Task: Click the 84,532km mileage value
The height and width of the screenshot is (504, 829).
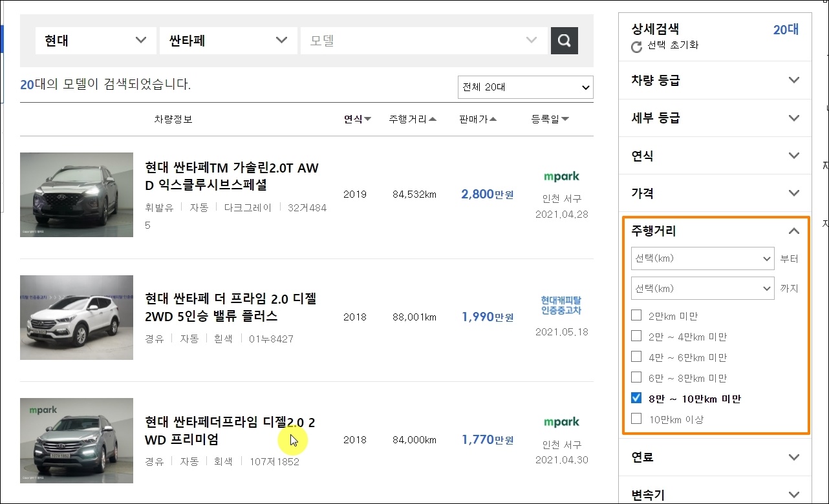Action: click(414, 194)
